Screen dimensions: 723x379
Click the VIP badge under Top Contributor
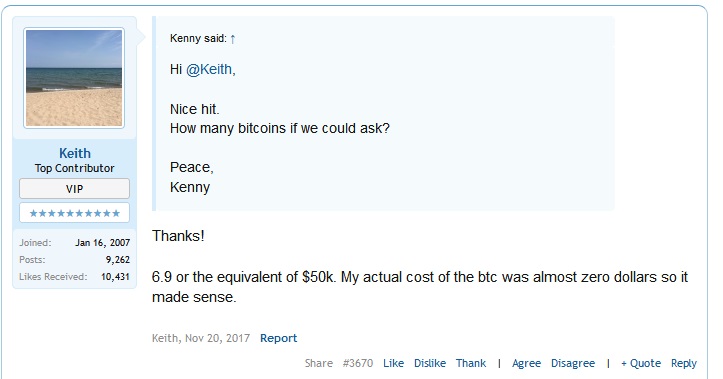tap(74, 189)
